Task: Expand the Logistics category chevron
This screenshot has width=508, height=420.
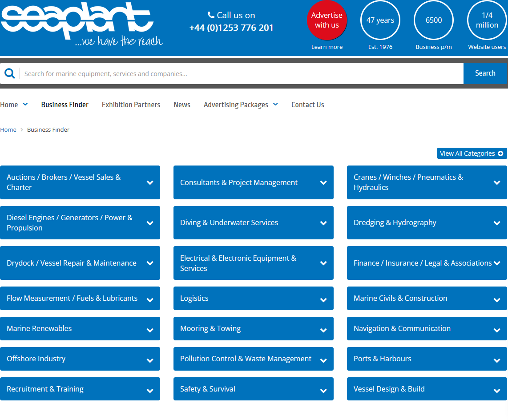Action: coord(323,300)
